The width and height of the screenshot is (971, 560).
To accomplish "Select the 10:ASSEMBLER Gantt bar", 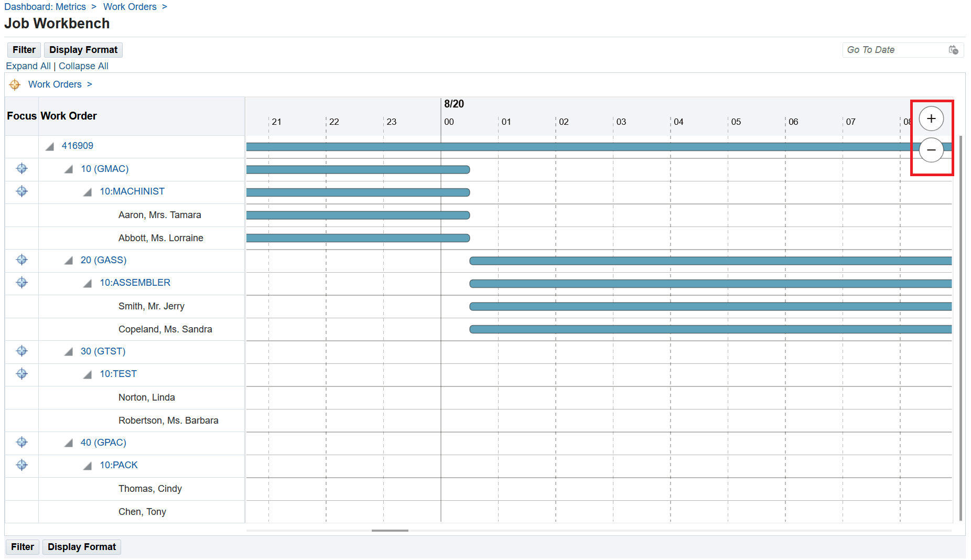I will pos(710,284).
